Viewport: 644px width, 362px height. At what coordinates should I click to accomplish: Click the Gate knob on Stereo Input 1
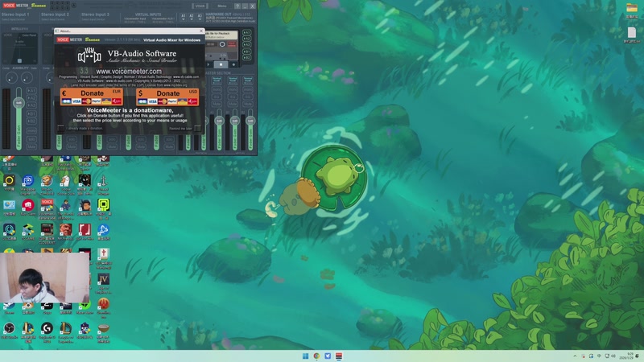27,77
